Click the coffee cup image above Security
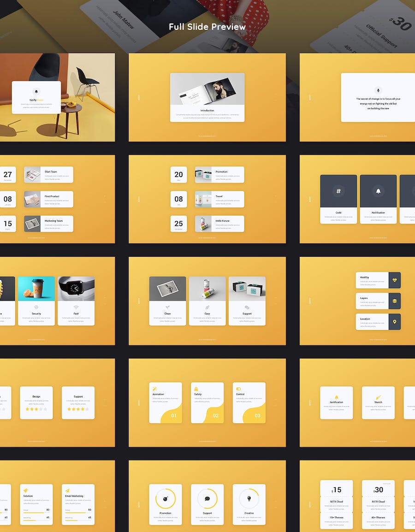 tap(36, 289)
